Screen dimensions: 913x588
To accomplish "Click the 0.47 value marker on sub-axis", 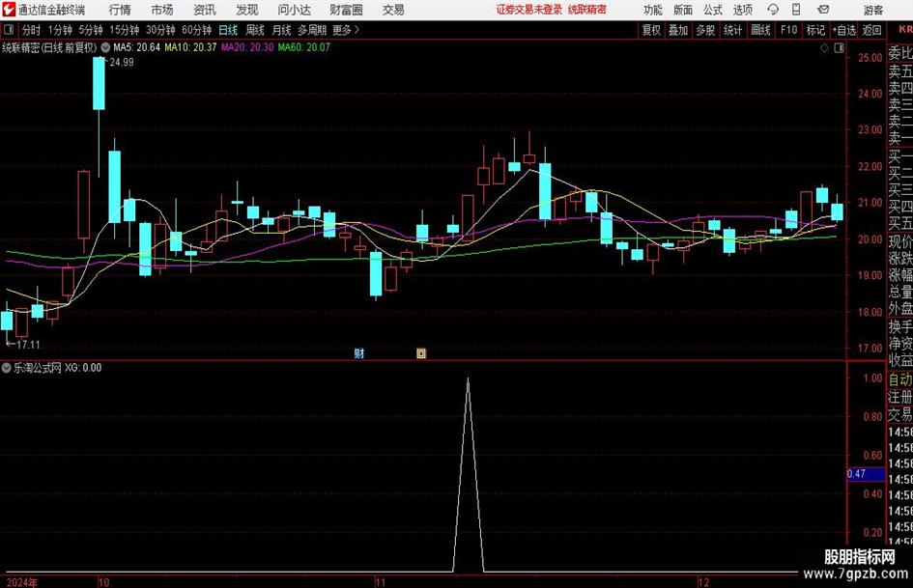I will [866, 474].
